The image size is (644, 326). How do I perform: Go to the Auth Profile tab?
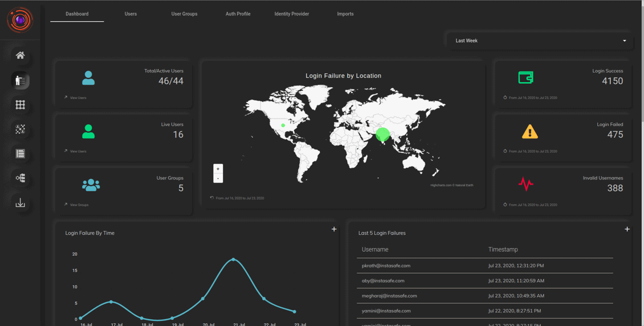coord(238,14)
